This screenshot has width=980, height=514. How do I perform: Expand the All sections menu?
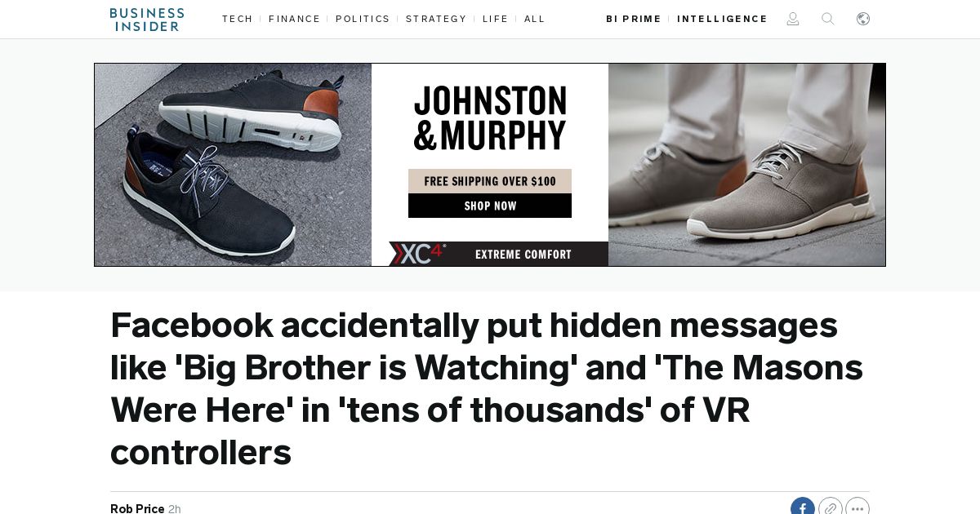(x=535, y=19)
